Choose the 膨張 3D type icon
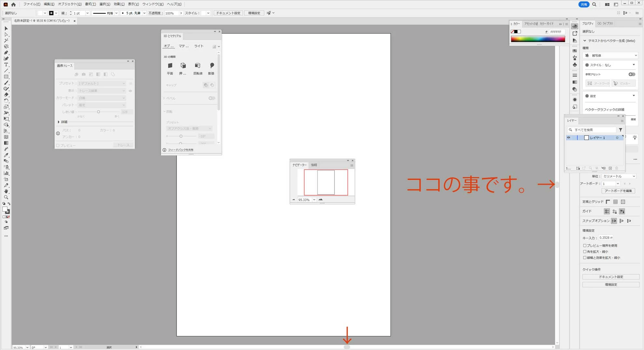This screenshot has height=350, width=644. 212,66
